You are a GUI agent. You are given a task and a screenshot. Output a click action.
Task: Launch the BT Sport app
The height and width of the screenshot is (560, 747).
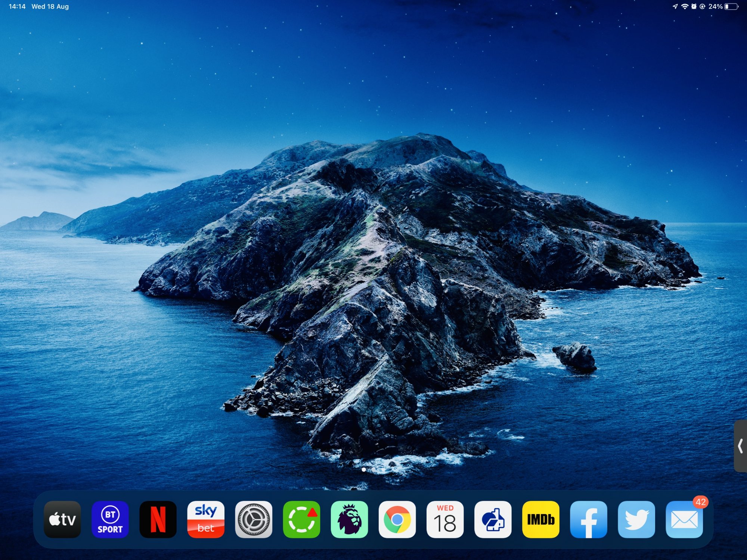[x=110, y=519]
